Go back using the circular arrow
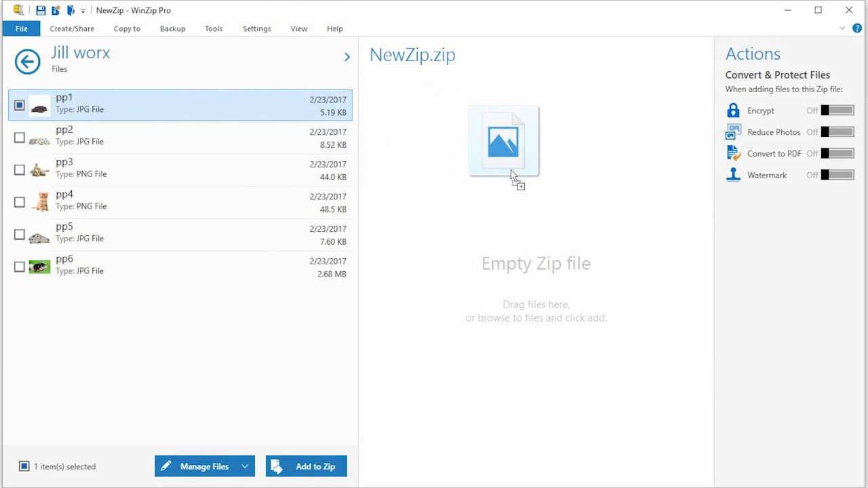Image resolution: width=868 pixels, height=488 pixels. [x=28, y=62]
